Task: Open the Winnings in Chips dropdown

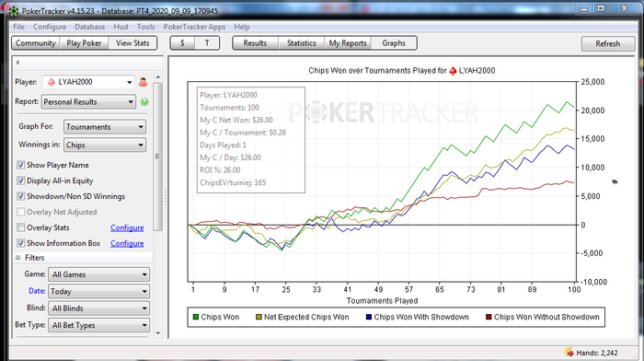Action: pos(105,146)
